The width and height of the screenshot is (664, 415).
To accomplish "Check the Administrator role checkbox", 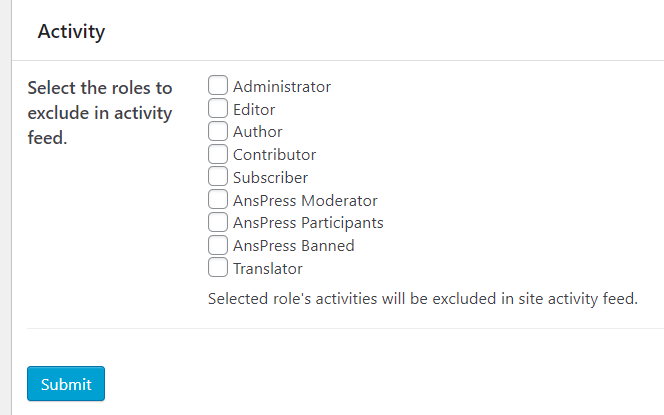I will 218,86.
